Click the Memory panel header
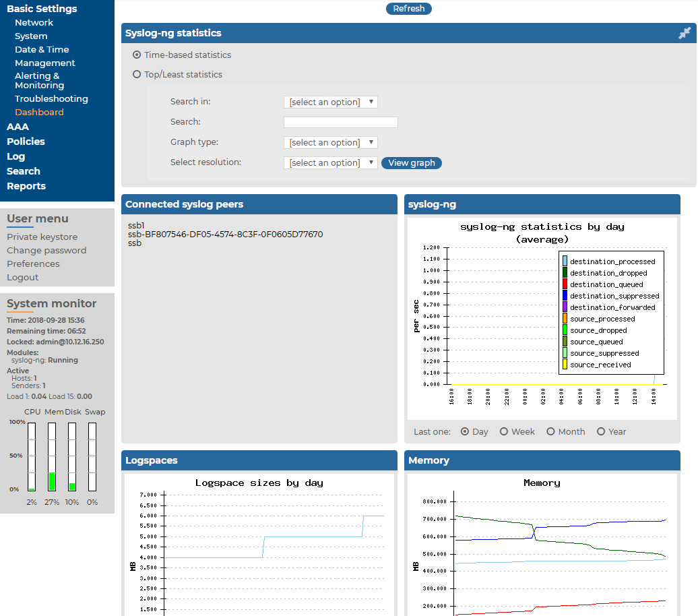Viewport: 698px width, 616px height. 542,460
